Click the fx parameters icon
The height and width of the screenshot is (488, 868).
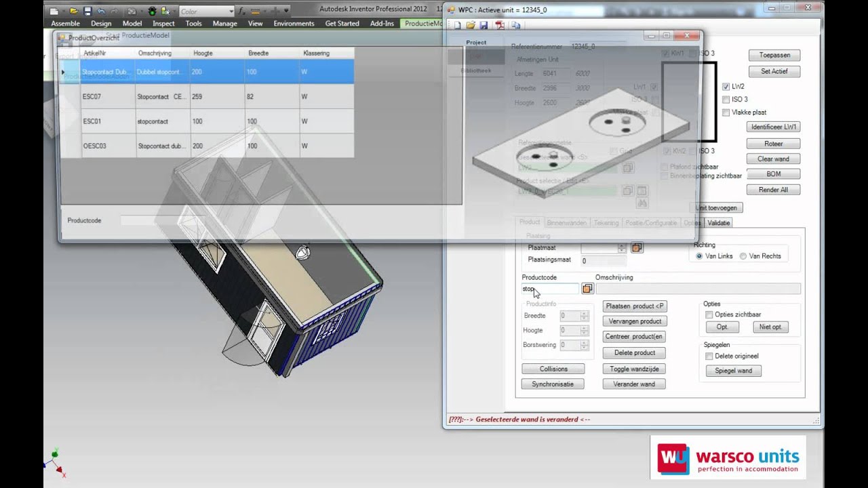[x=241, y=11]
